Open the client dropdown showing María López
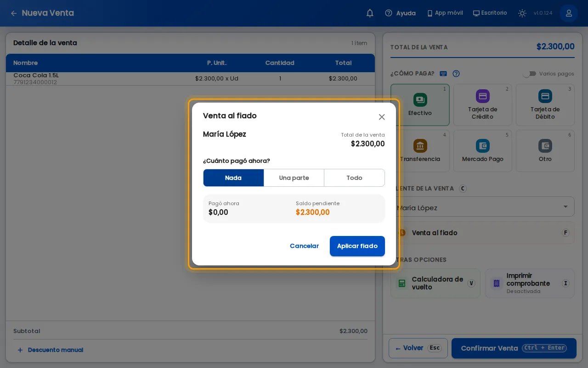This screenshot has height=368, width=588. click(x=482, y=207)
